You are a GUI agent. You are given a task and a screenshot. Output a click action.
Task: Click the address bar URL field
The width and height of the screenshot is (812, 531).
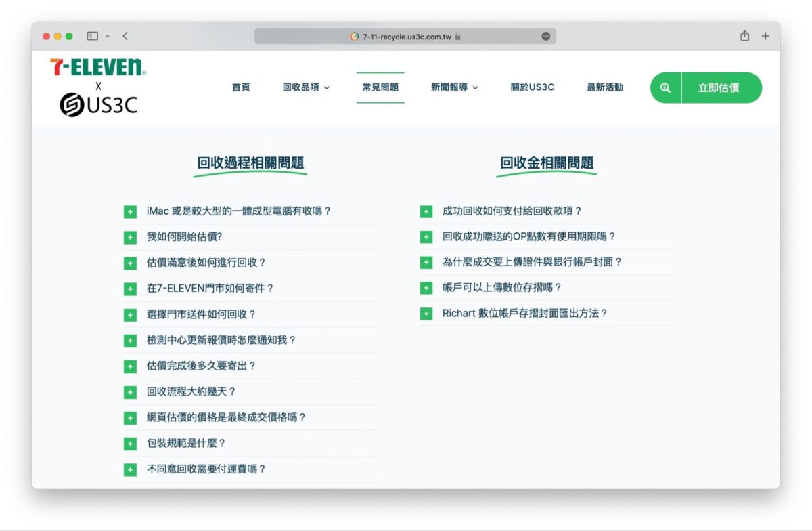point(405,37)
